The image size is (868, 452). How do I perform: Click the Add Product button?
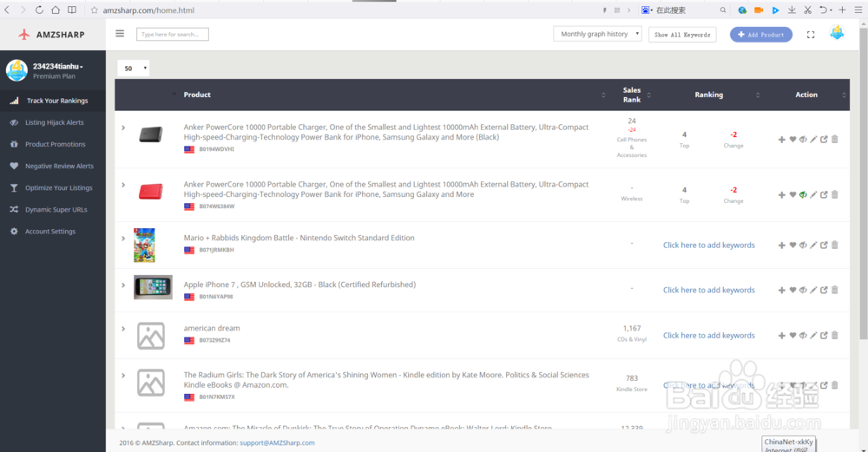pos(760,35)
